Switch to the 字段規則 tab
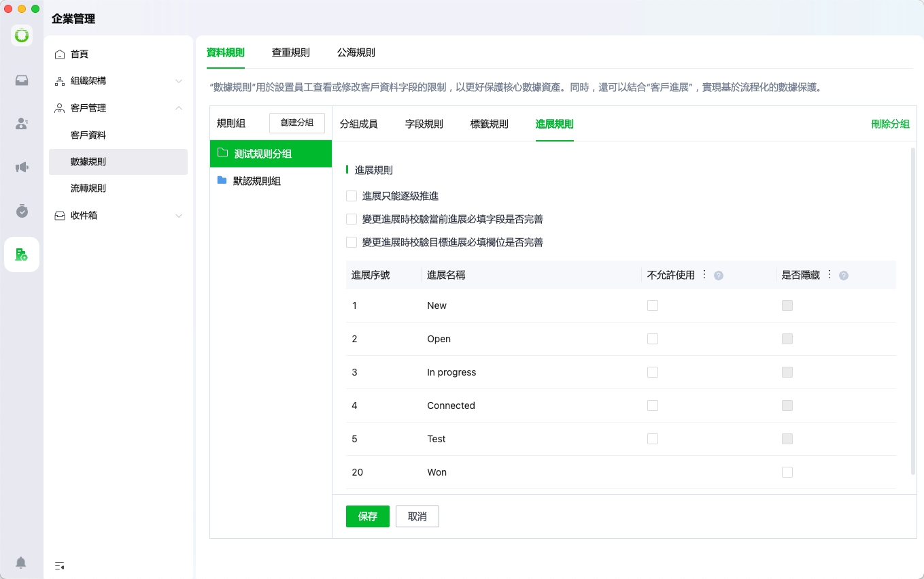924x579 pixels. (x=424, y=124)
